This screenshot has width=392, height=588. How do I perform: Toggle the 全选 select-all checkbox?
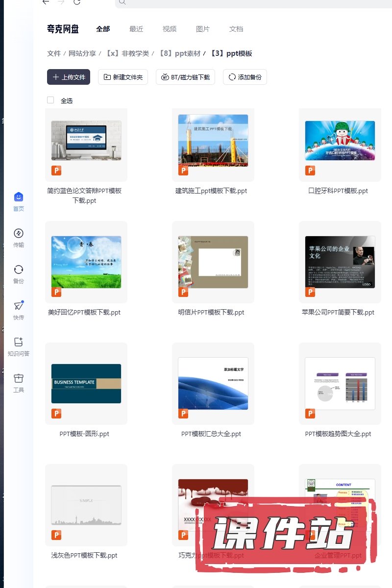coord(50,100)
